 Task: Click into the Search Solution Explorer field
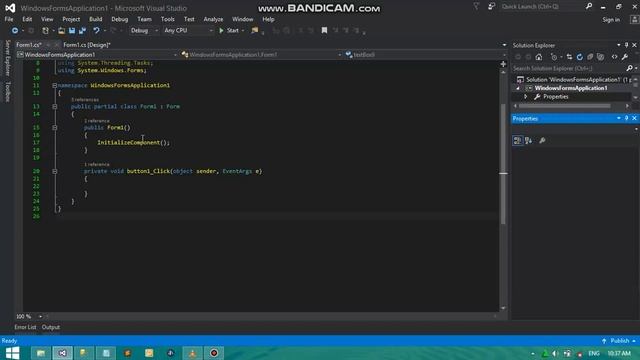click(569, 69)
